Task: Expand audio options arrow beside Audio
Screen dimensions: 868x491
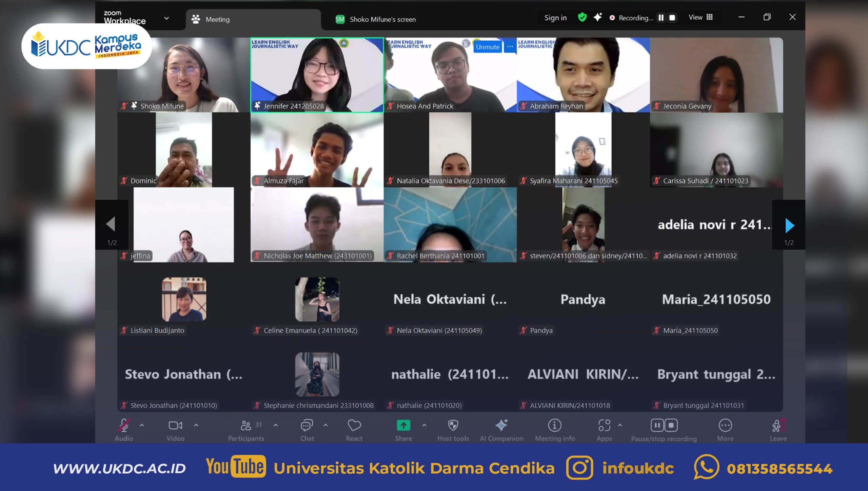Action: pos(142,425)
